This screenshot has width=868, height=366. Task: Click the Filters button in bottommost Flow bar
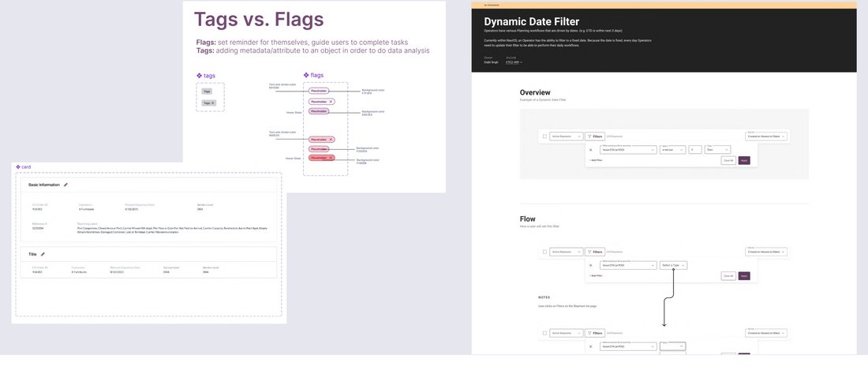point(595,333)
